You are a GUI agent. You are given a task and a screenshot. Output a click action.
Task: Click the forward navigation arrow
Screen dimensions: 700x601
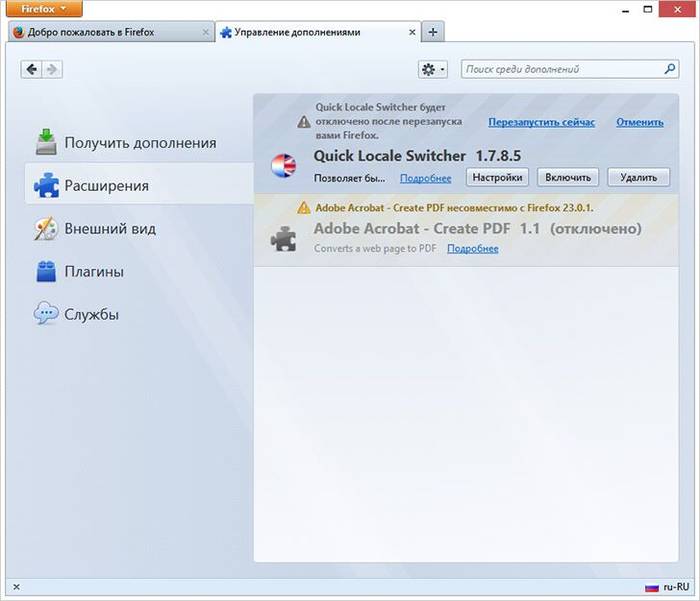pyautogui.click(x=52, y=69)
